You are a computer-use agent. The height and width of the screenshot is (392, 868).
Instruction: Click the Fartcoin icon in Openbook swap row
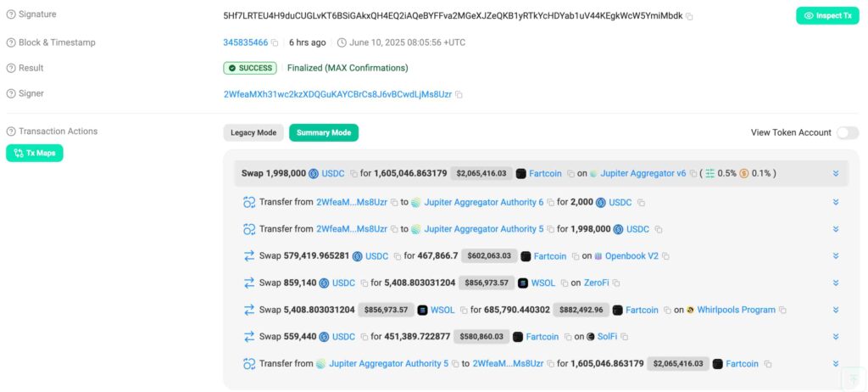point(526,256)
